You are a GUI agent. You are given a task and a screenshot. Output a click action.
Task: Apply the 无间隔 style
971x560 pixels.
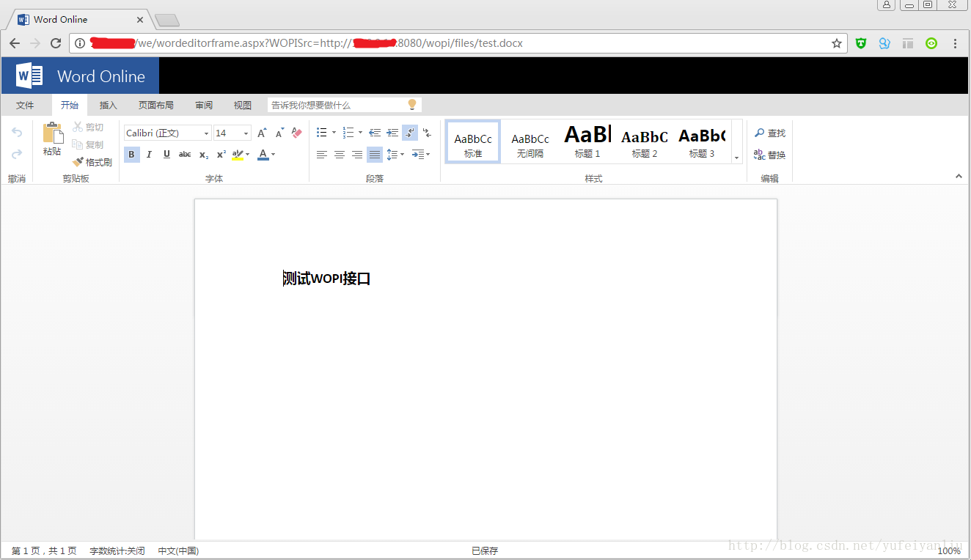pyautogui.click(x=530, y=141)
